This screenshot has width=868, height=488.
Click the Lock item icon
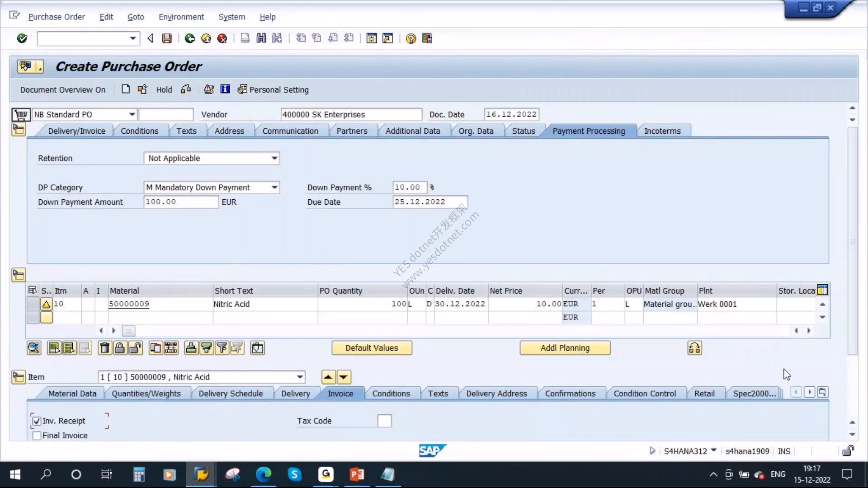pyautogui.click(x=120, y=348)
